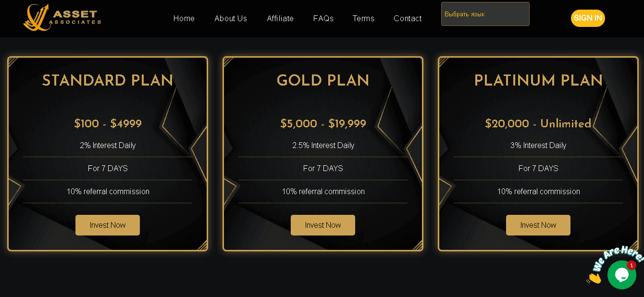Click Invest Now under Platinum Plan
The image size is (644, 297).
pos(538,225)
